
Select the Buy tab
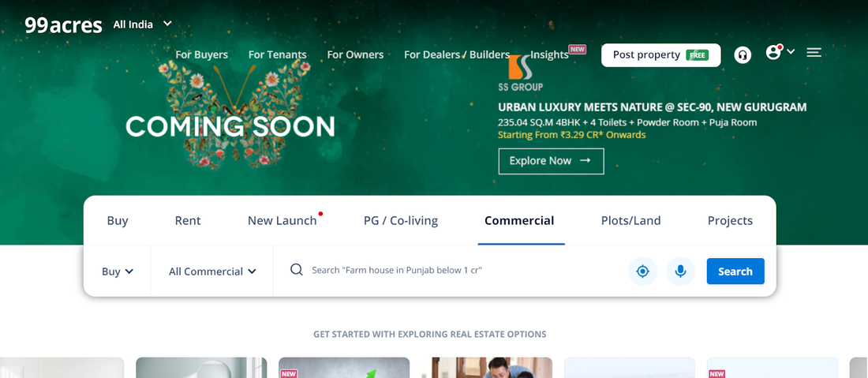118,220
